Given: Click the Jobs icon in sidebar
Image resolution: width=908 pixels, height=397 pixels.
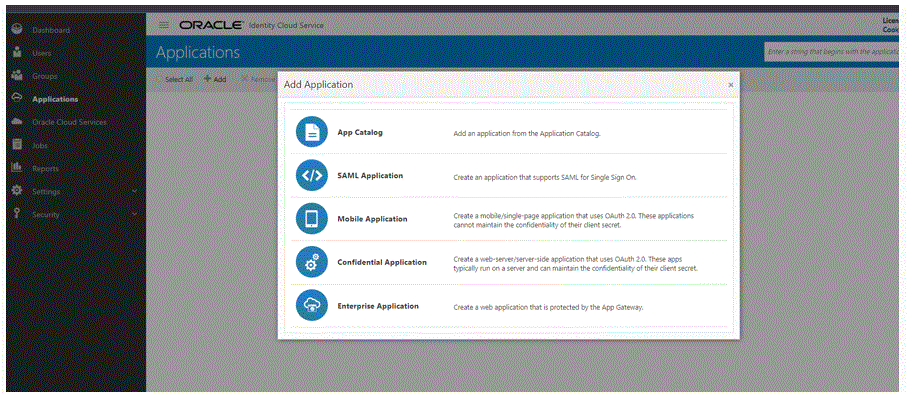Looking at the screenshot, I should pyautogui.click(x=17, y=145).
